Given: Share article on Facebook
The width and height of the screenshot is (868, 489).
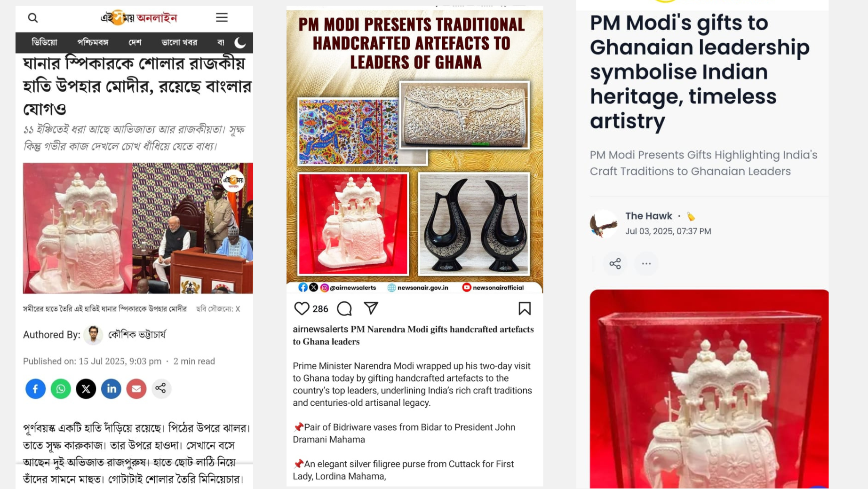Looking at the screenshot, I should pyautogui.click(x=35, y=389).
